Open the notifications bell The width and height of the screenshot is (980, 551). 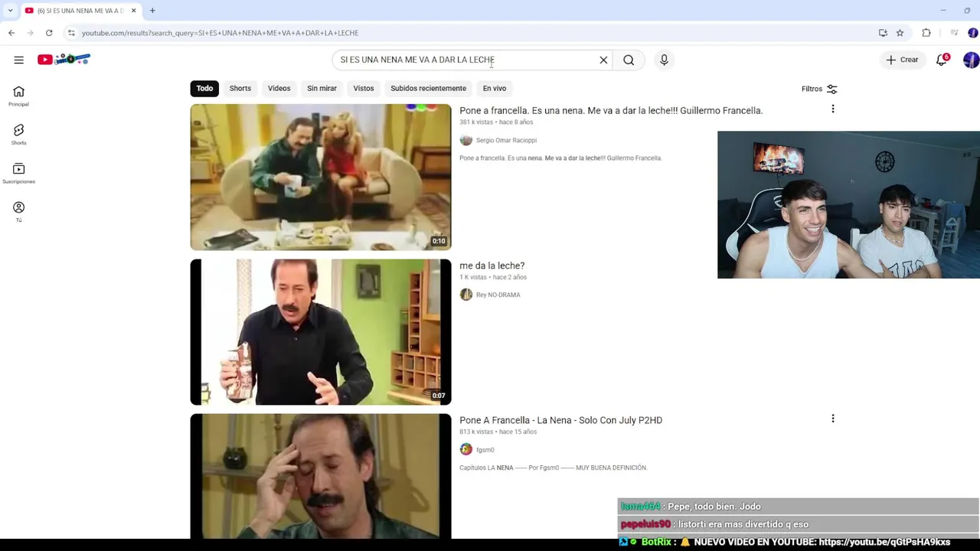(x=942, y=60)
